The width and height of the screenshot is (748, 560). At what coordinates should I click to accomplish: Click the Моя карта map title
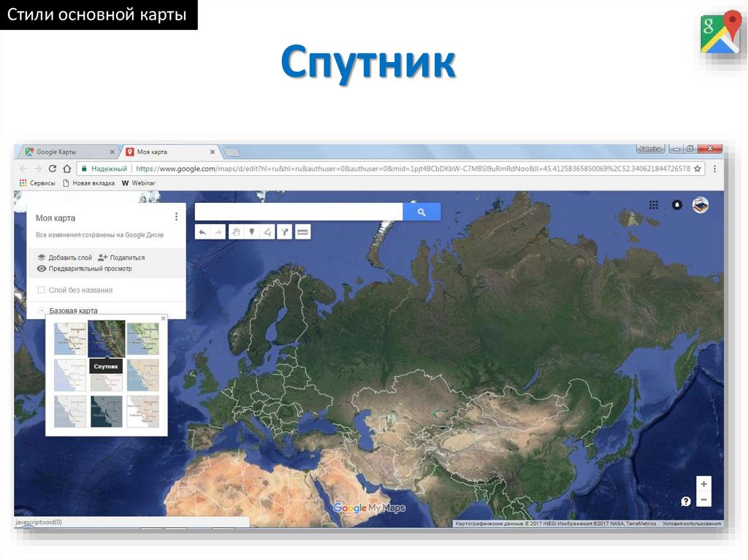pos(56,218)
